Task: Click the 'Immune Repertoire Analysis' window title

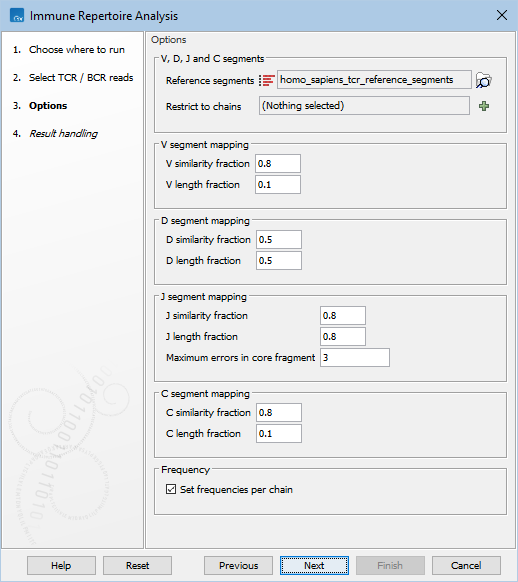Action: 104,16
